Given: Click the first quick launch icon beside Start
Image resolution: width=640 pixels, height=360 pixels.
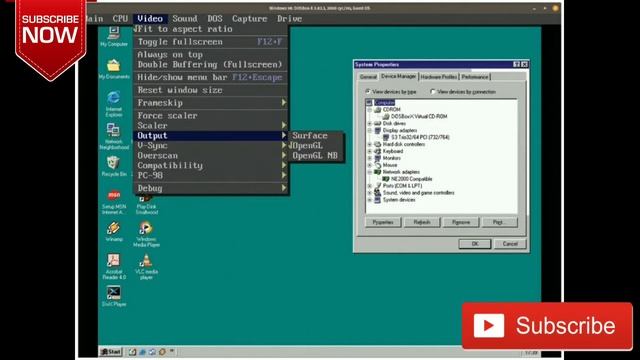Looking at the screenshot, I should [132, 351].
